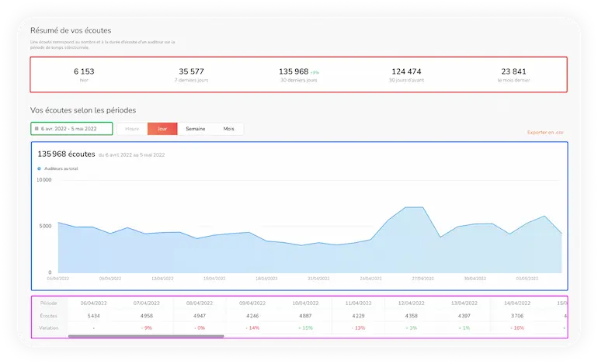Click the 6 153 hier statistic
The height and width of the screenshot is (364, 598).
pyautogui.click(x=84, y=75)
